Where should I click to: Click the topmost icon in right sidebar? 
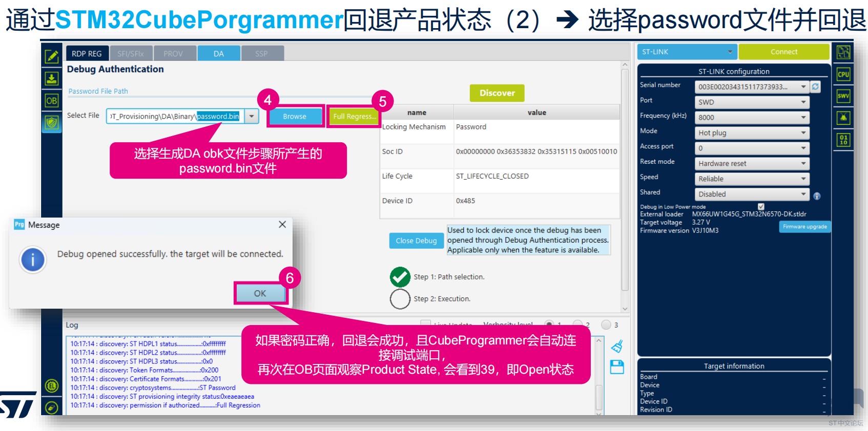(x=843, y=52)
